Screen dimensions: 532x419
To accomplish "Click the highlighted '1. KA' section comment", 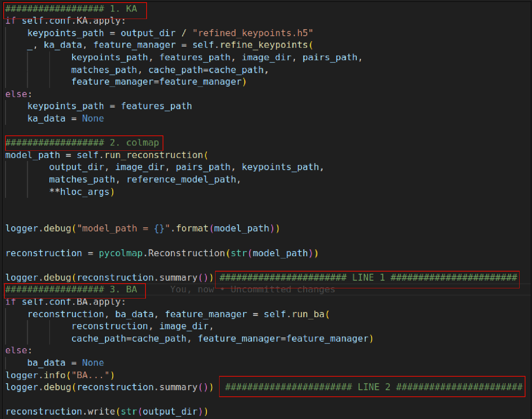I will 73,9.
